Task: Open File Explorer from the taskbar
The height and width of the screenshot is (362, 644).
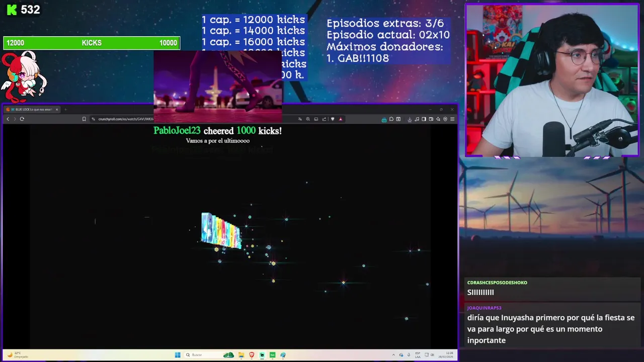Action: (241, 355)
